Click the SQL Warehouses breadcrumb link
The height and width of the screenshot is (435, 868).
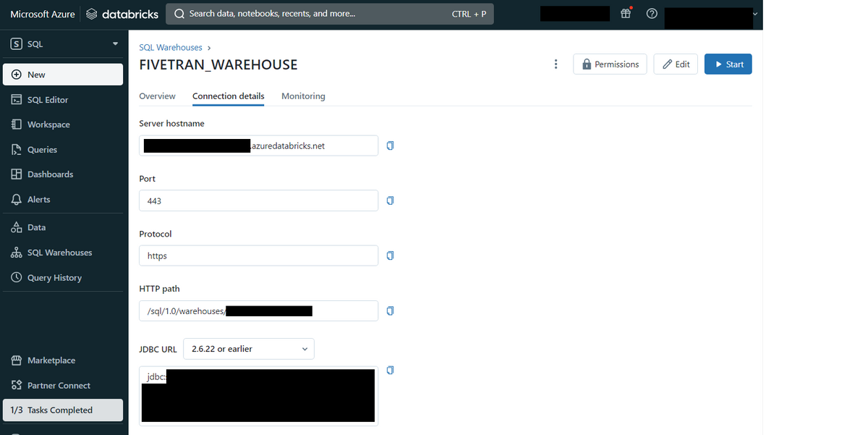tap(171, 48)
